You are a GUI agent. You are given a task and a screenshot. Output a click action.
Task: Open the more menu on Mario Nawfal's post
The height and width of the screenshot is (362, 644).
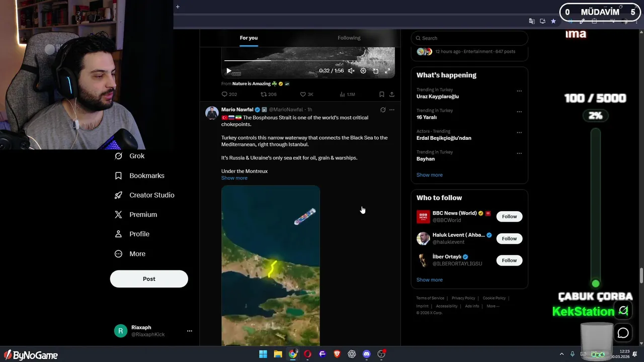[392, 110]
